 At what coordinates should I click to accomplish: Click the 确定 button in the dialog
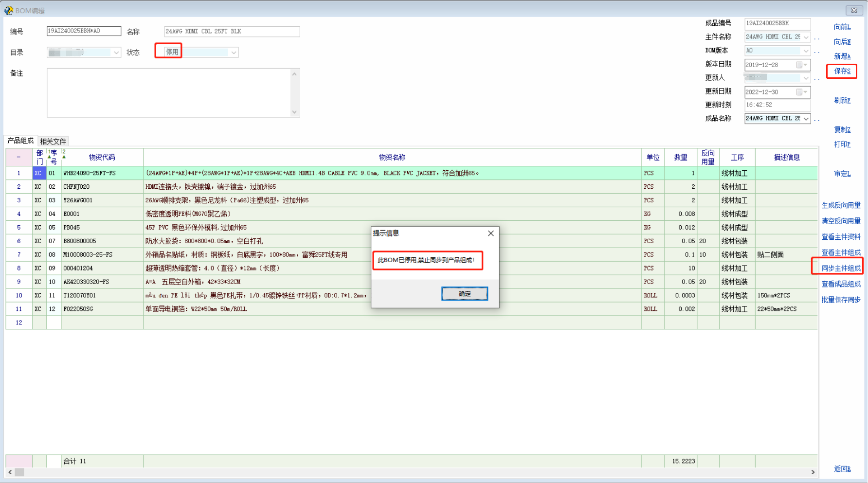pos(464,294)
